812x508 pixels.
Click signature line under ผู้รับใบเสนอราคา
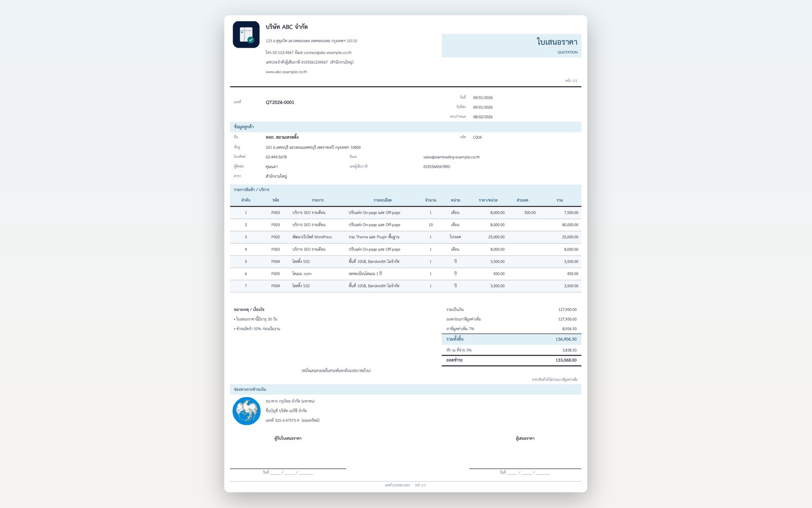click(288, 468)
